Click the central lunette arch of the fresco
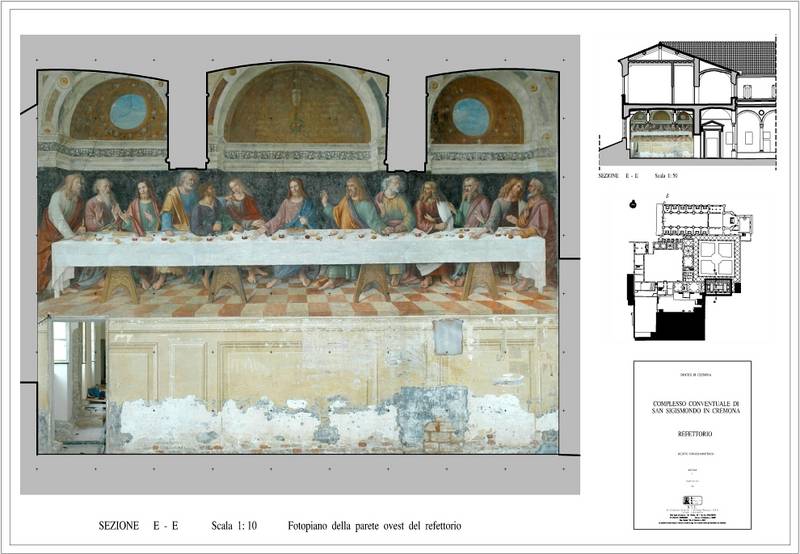 tap(297, 105)
